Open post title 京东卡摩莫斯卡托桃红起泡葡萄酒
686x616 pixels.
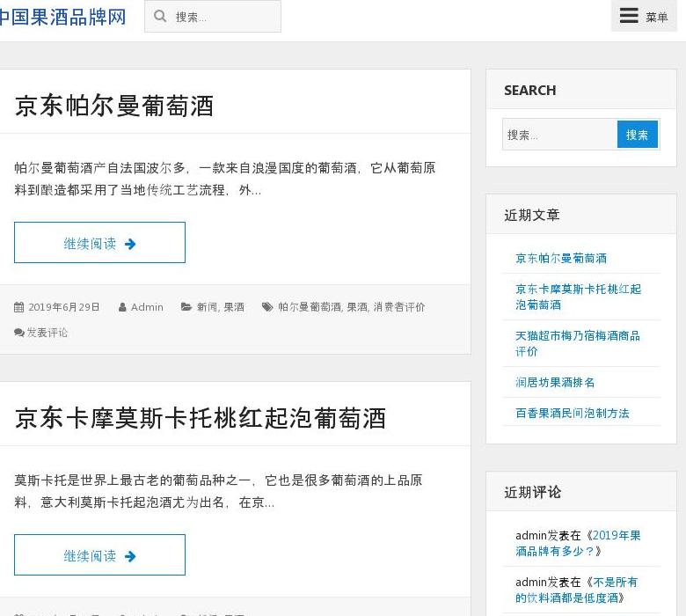click(200, 418)
